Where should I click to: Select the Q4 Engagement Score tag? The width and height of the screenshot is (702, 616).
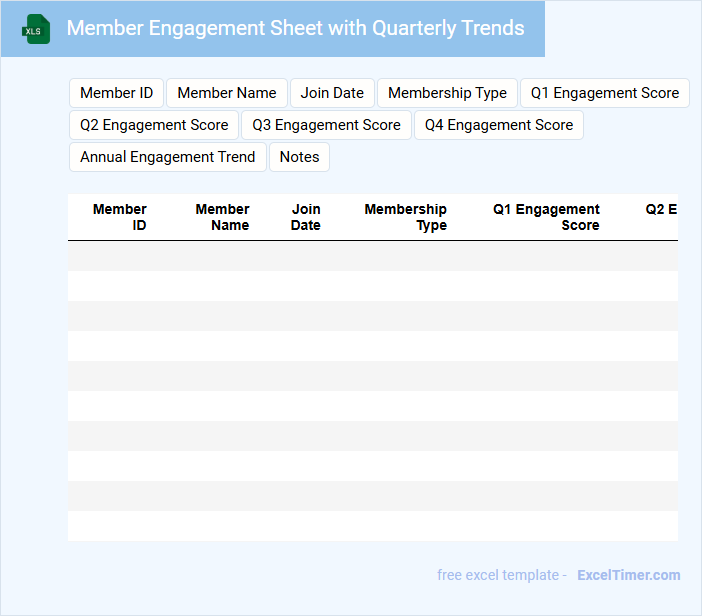coord(498,125)
